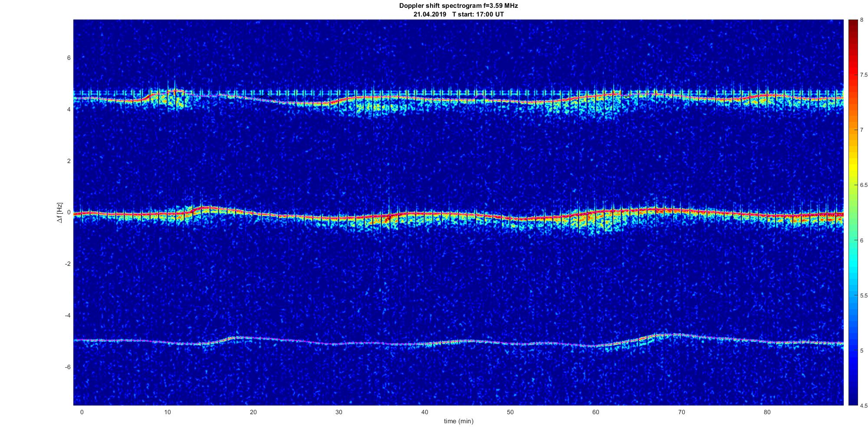868x435 pixels.
Task: Click x-axis tick label '50'
Action: coord(510,412)
